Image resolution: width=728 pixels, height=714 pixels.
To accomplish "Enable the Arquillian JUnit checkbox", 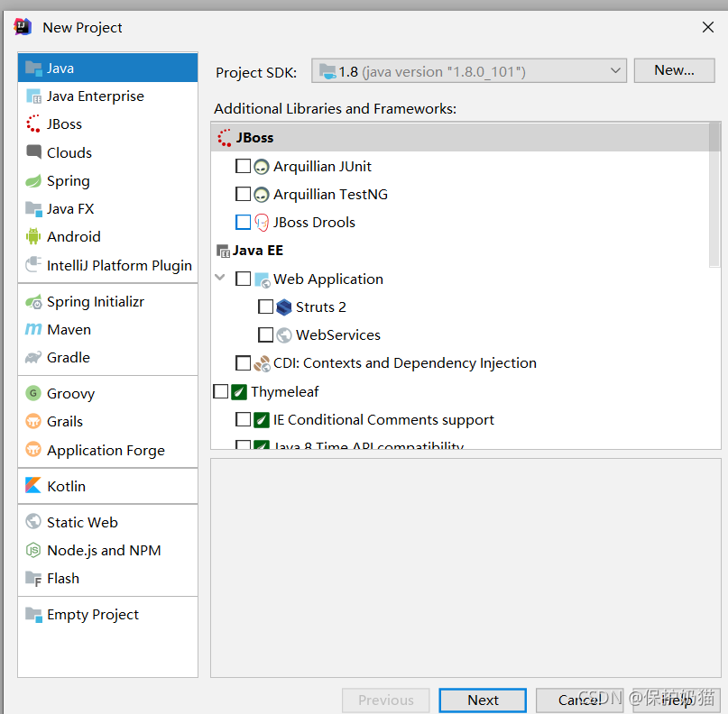I will [243, 166].
